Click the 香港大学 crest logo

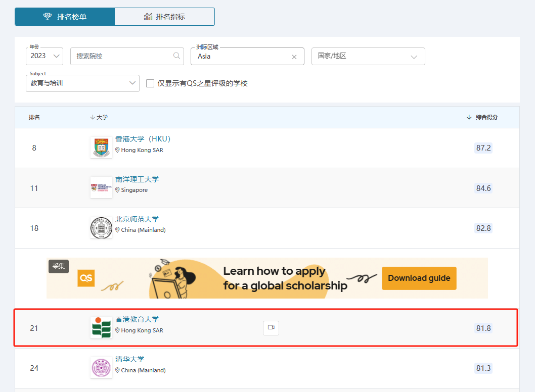tap(101, 148)
